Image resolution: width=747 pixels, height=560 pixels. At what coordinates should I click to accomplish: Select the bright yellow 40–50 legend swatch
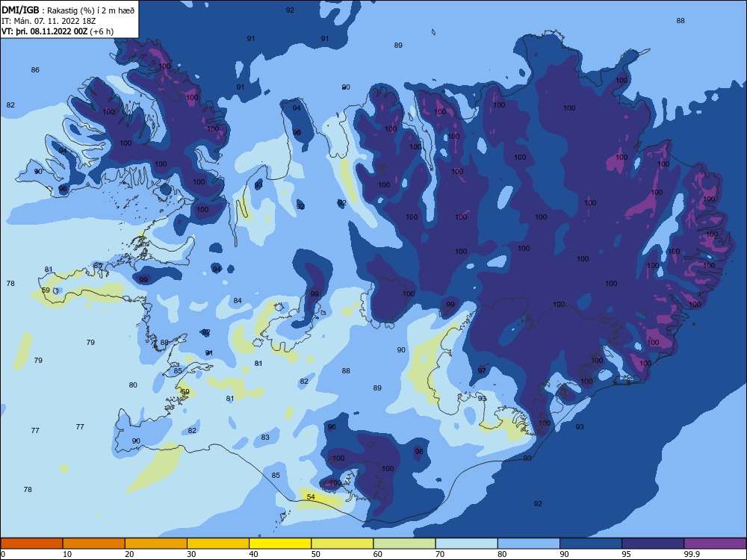coord(280,544)
